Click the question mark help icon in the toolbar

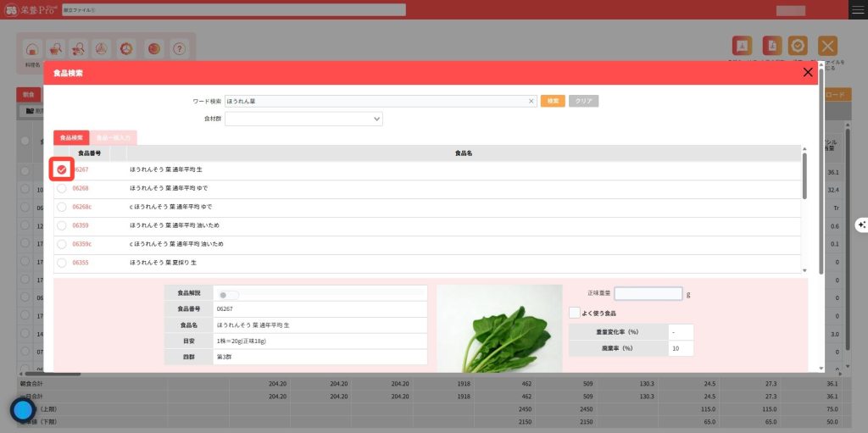point(179,49)
